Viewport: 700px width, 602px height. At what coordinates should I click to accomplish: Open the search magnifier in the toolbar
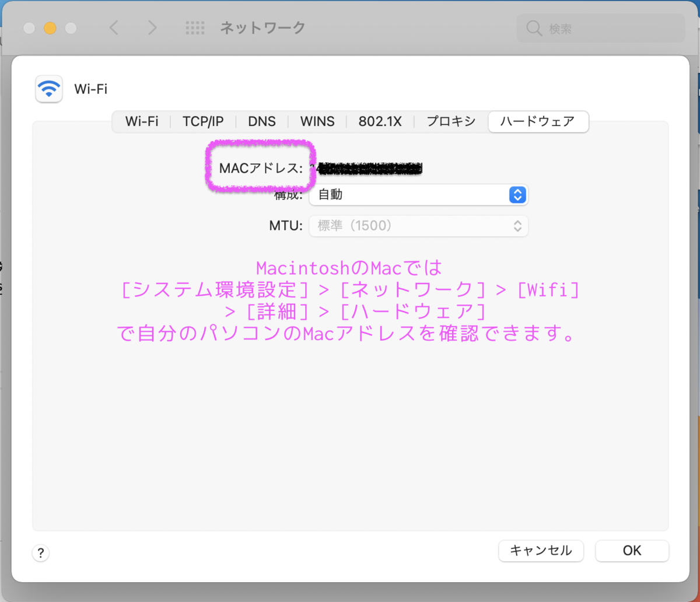(533, 27)
